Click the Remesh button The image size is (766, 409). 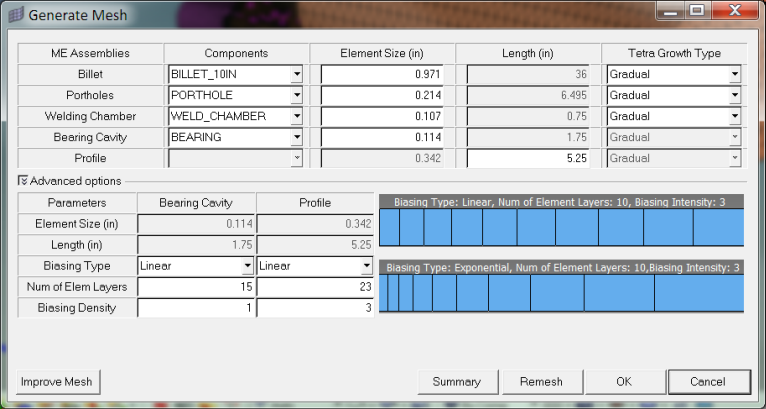tap(541, 382)
